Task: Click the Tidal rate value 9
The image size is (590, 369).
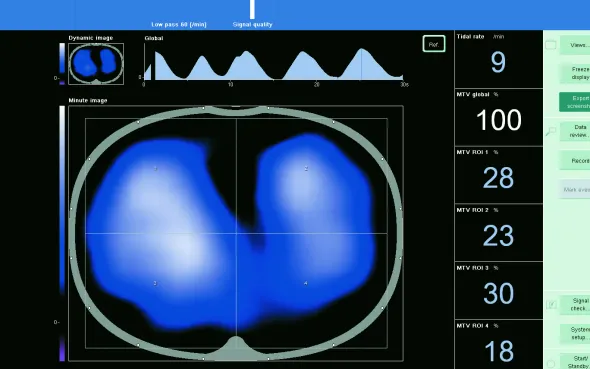Action: 498,62
